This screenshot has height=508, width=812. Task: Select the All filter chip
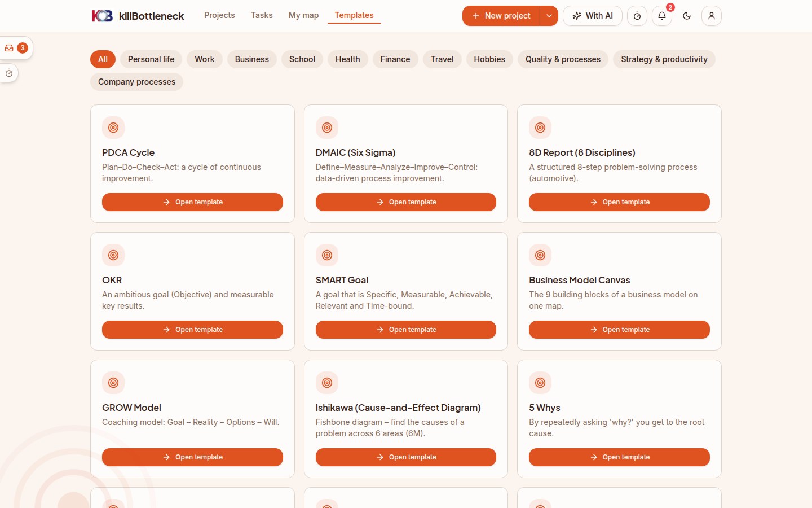(x=103, y=59)
